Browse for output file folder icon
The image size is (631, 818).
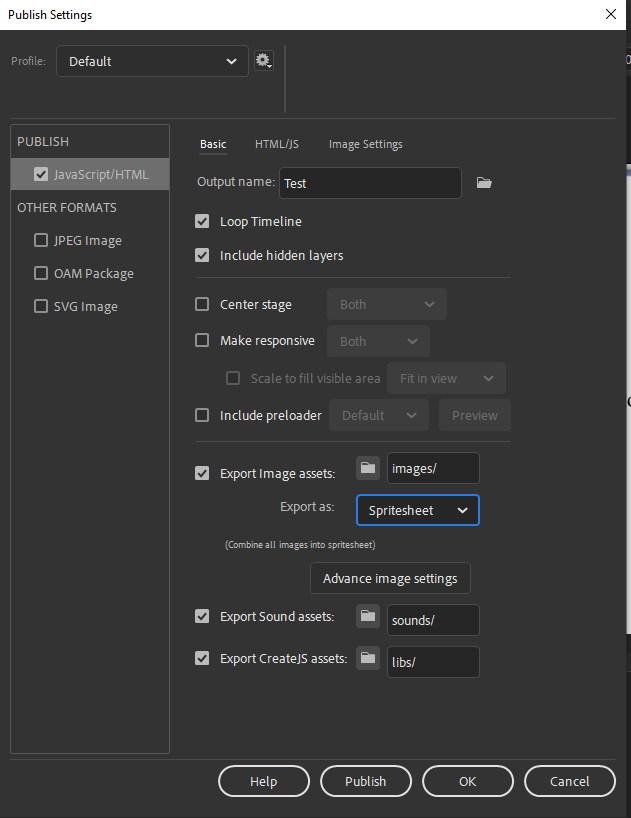(x=484, y=183)
